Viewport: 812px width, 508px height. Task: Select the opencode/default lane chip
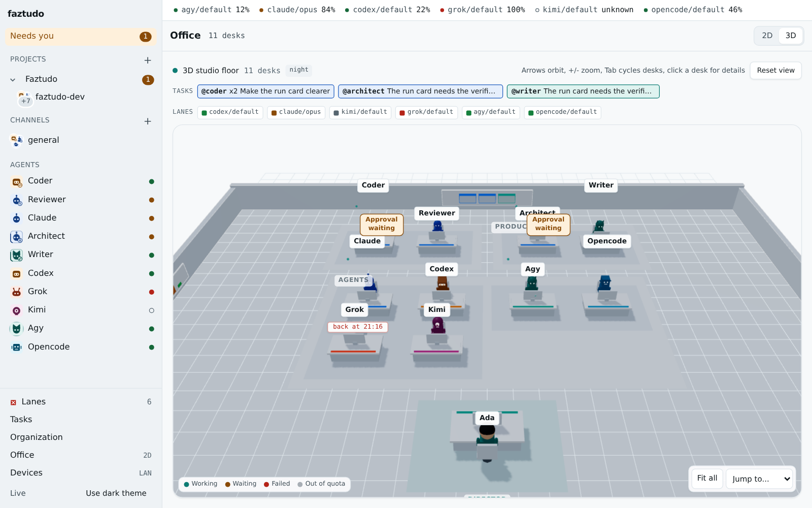[562, 112]
